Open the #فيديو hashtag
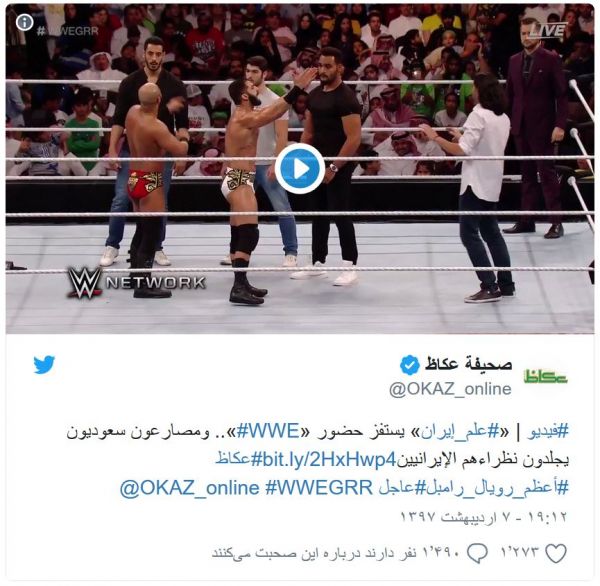600x586 pixels. pos(548,431)
